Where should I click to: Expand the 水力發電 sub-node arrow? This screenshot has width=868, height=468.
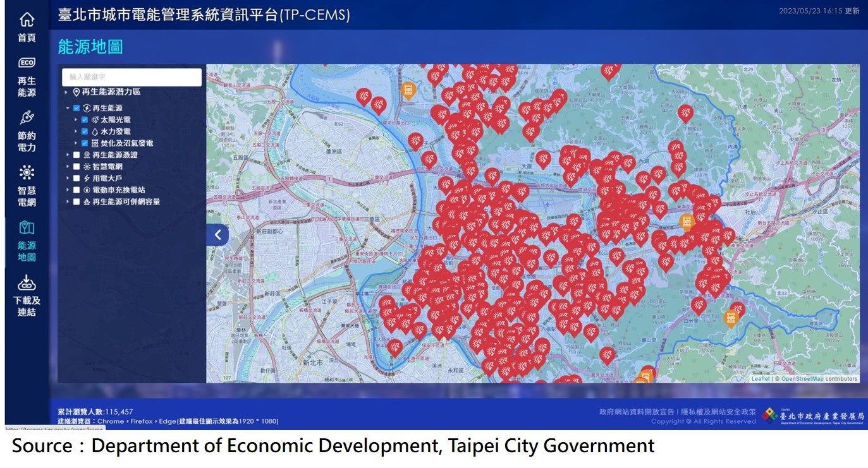coord(76,131)
